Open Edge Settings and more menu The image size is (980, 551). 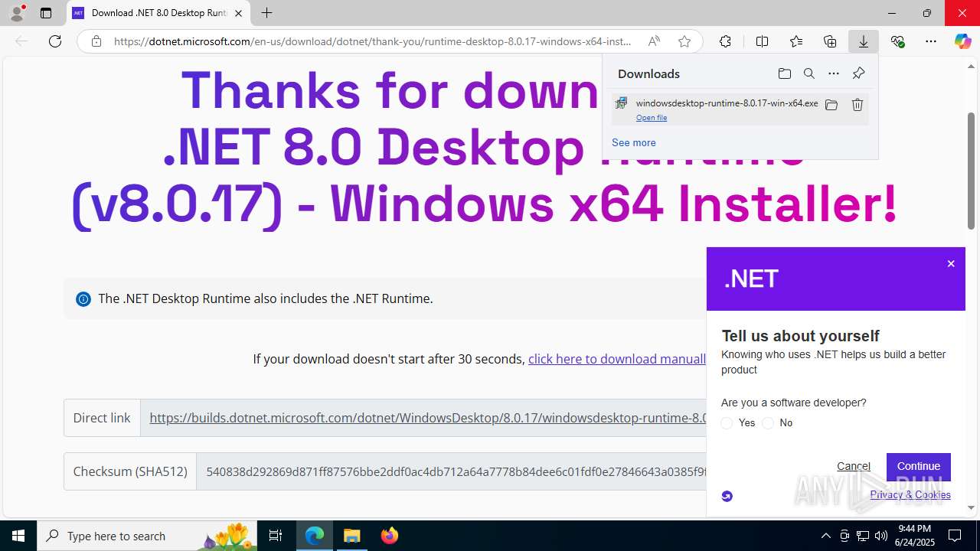[x=931, y=41]
